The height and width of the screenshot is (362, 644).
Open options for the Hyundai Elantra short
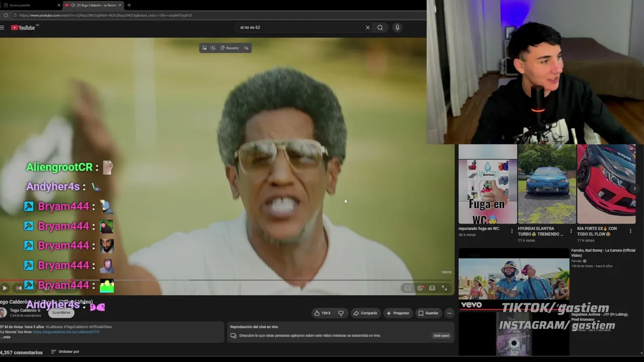click(x=571, y=231)
